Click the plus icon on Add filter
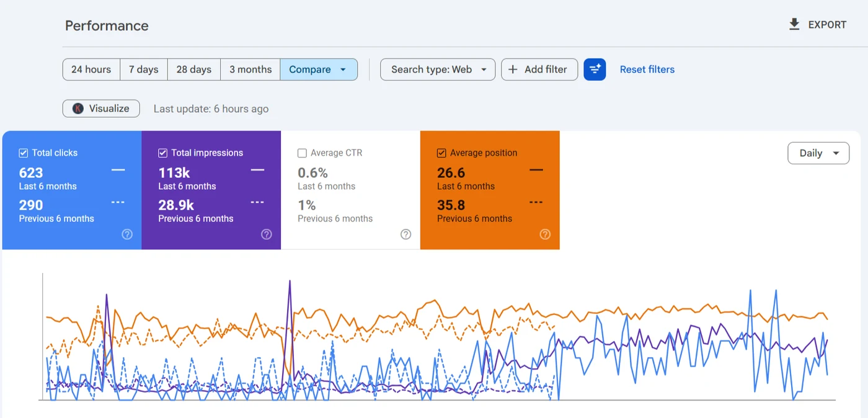Viewport: 868px width, 418px height. click(513, 69)
